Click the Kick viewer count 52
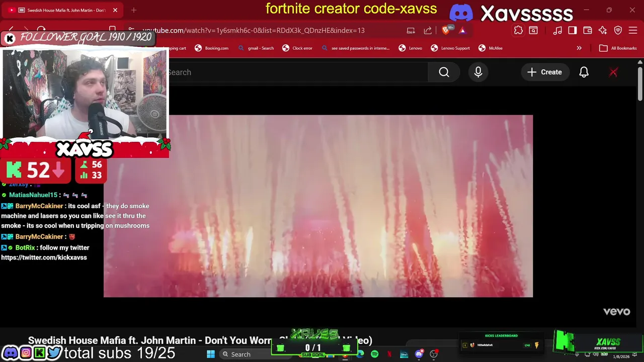 click(36, 171)
